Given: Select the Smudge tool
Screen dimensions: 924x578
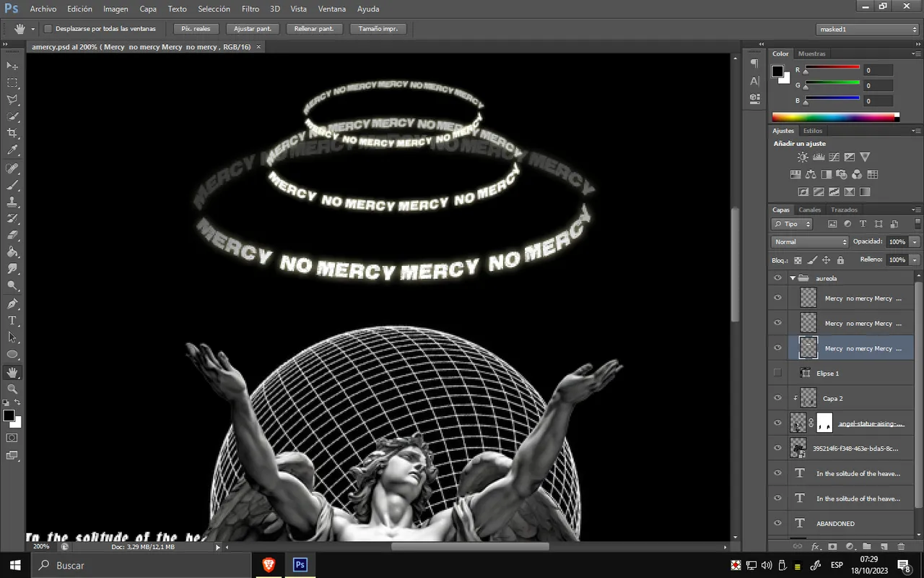Looking at the screenshot, I should pos(12,269).
